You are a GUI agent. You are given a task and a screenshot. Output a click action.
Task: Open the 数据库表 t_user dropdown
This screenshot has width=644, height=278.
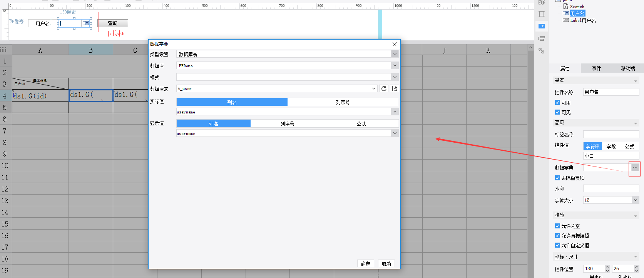pyautogui.click(x=373, y=88)
